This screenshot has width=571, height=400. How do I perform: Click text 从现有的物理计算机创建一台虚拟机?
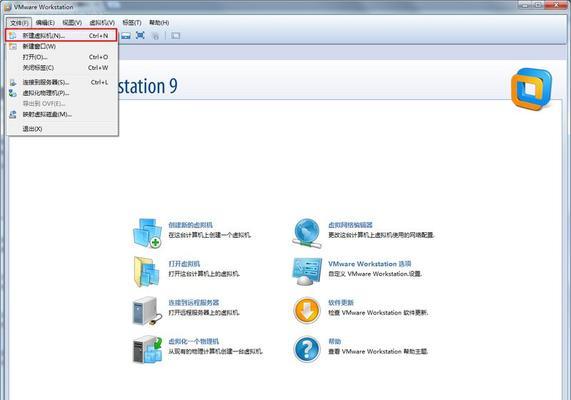pyautogui.click(x=215, y=352)
